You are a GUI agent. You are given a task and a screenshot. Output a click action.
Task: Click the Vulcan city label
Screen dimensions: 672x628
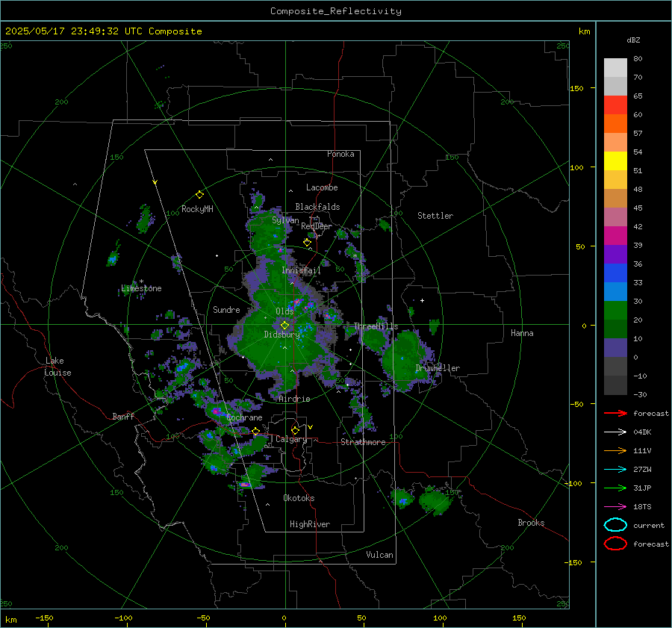[x=380, y=555]
